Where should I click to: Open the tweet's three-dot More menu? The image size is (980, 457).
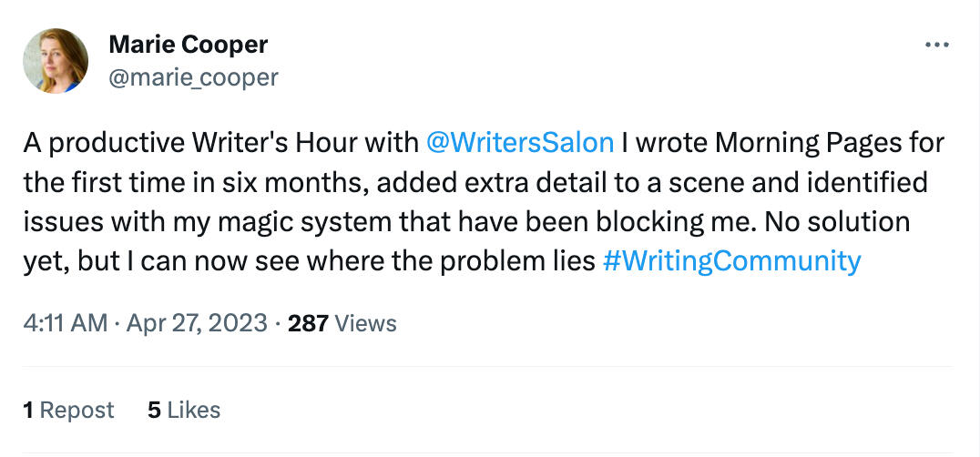click(936, 45)
